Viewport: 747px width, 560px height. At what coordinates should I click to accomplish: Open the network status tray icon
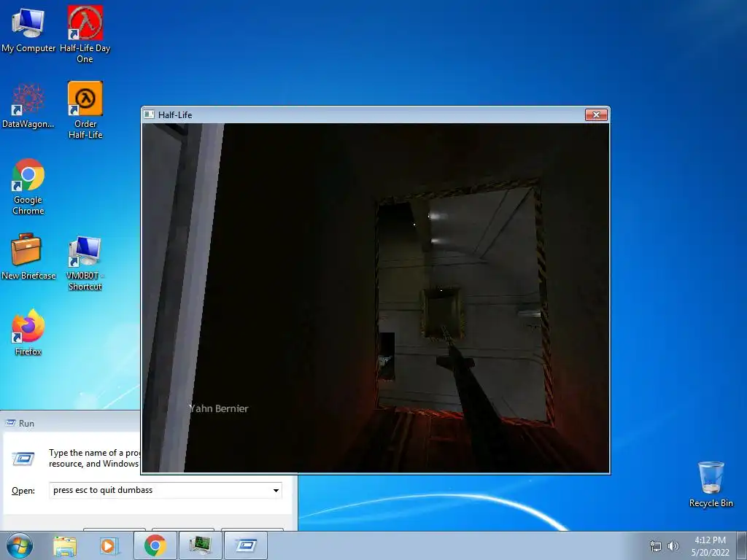point(656,546)
